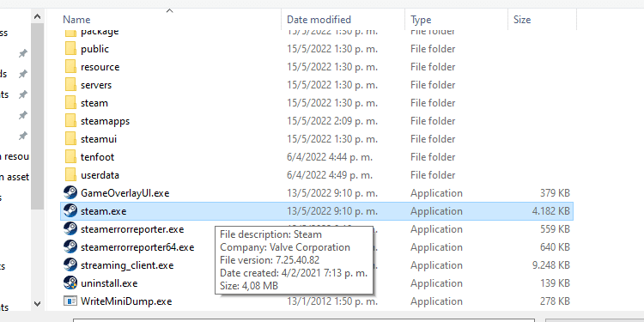This screenshot has width=644, height=322.
Task: Click the navigation pane scrollbar thumb
Action: click(x=37, y=117)
